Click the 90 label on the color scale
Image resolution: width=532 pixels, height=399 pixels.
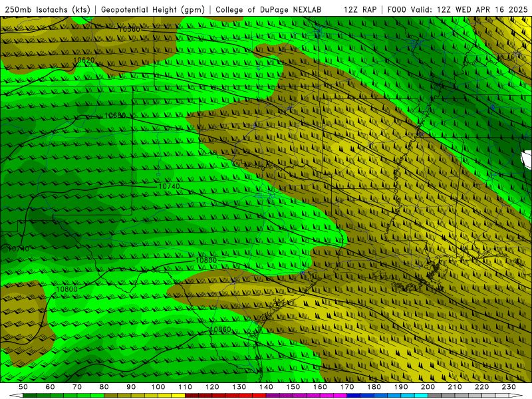pyautogui.click(x=131, y=387)
